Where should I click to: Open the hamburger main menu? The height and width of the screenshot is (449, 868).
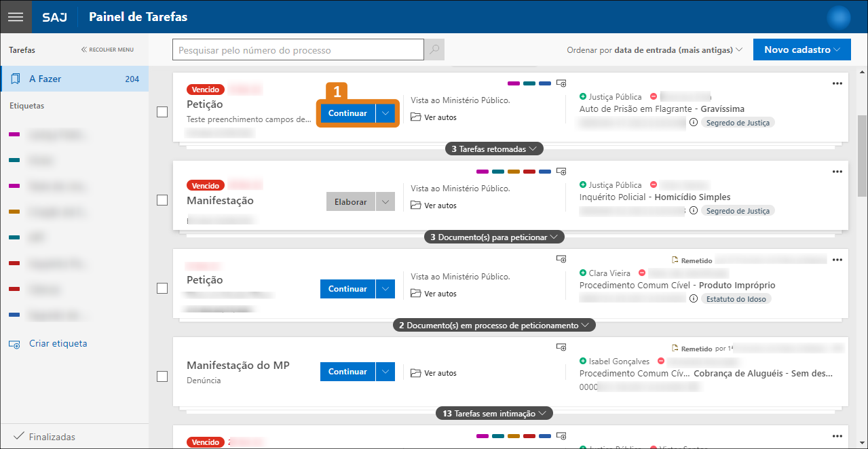[16, 17]
